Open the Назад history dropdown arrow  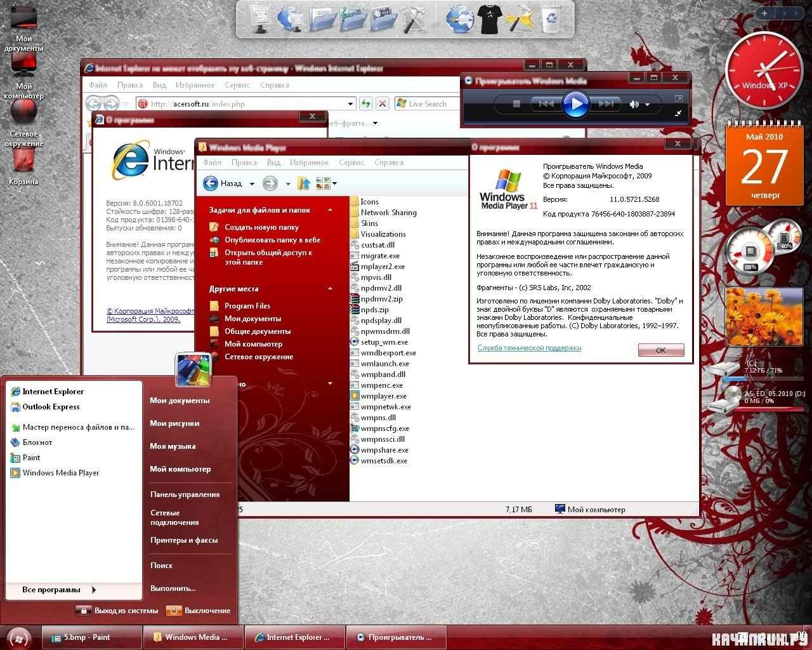pos(252,184)
